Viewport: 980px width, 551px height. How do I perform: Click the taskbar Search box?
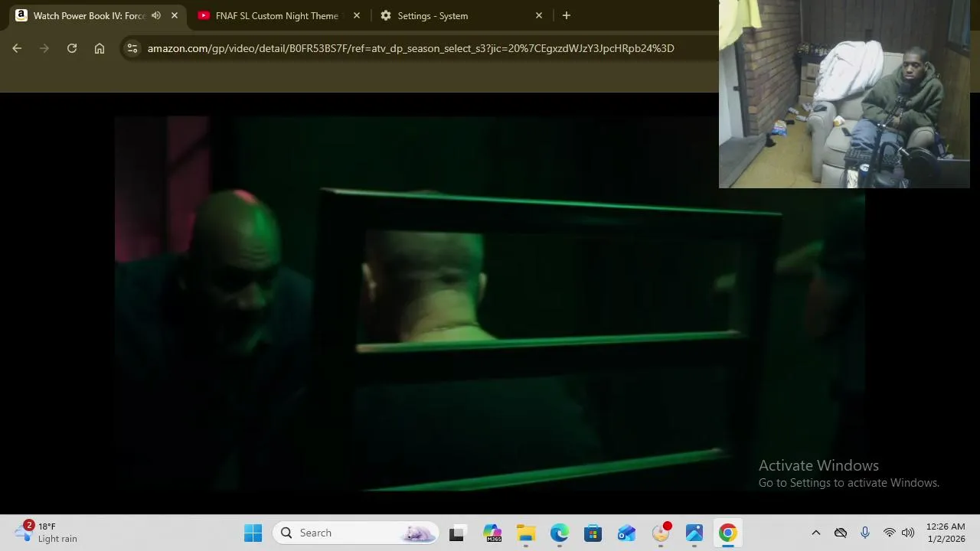[x=356, y=533]
